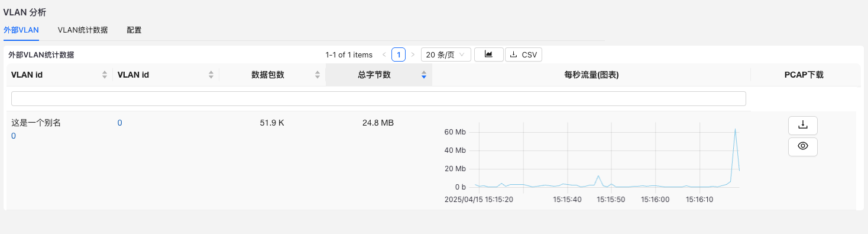Select the 这是一个别名 alias text
This screenshot has height=234, width=868.
[36, 123]
